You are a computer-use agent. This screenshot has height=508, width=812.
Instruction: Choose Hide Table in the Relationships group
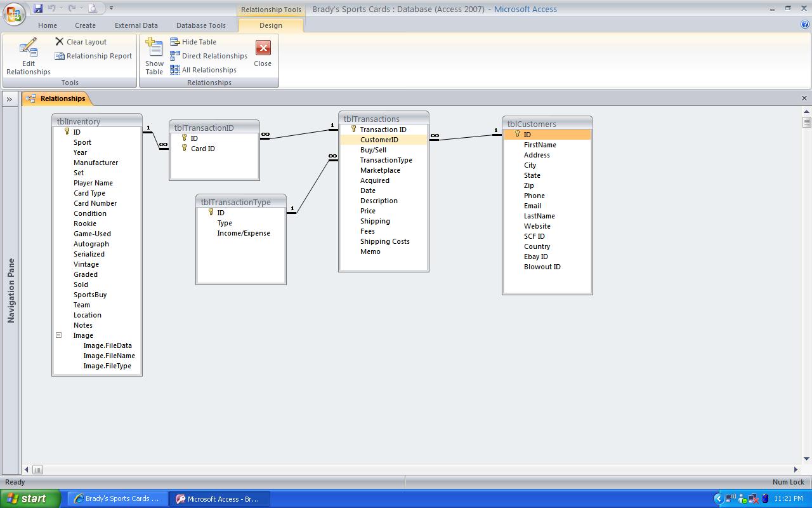(x=193, y=42)
